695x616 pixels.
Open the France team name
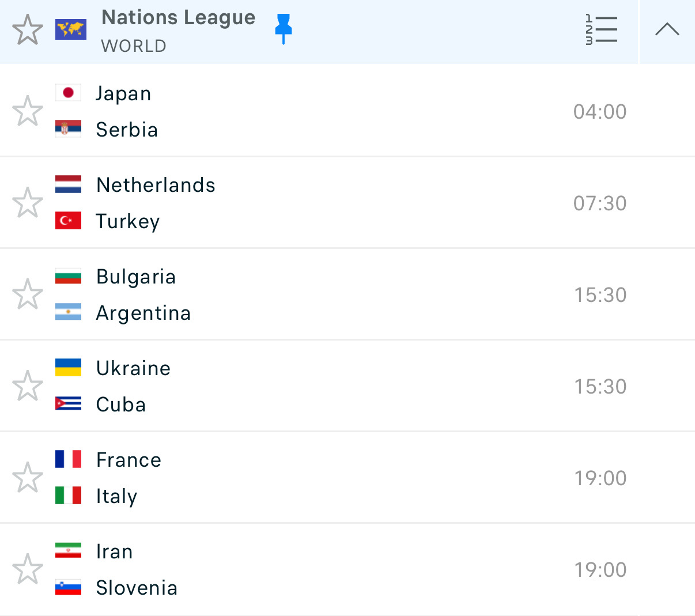tap(129, 460)
